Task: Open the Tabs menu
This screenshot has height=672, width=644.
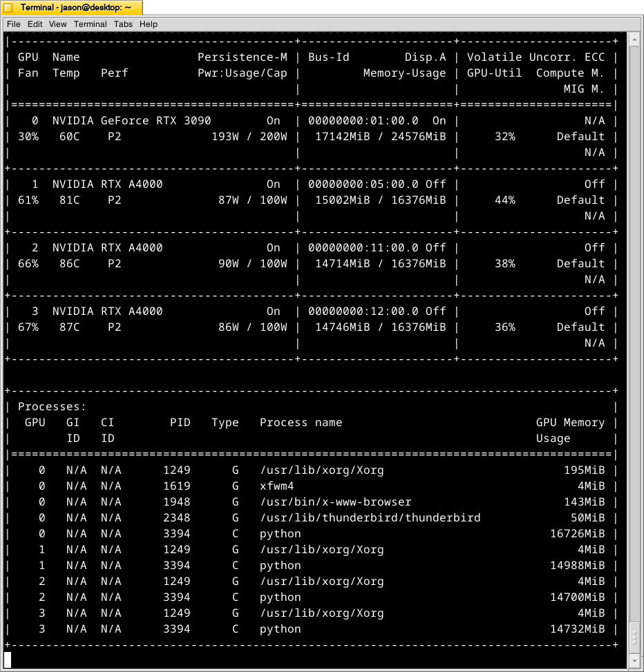Action: tap(123, 23)
